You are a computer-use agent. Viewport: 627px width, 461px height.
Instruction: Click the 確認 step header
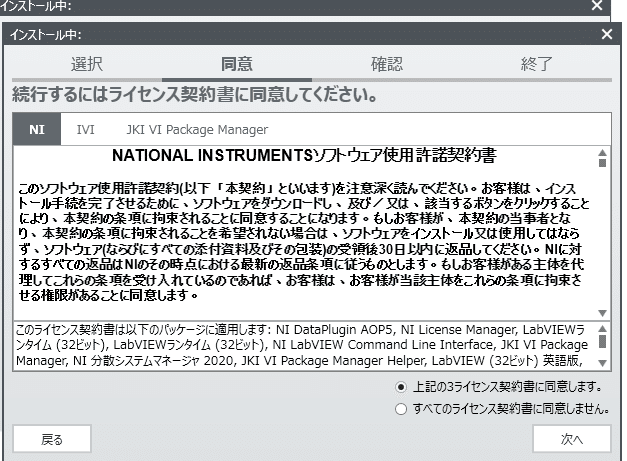(x=387, y=64)
